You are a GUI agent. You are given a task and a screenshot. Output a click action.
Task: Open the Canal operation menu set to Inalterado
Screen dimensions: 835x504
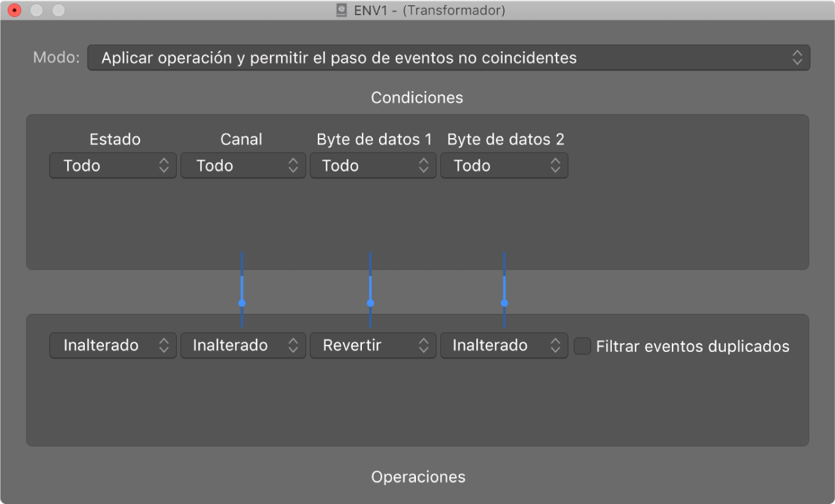coord(243,345)
